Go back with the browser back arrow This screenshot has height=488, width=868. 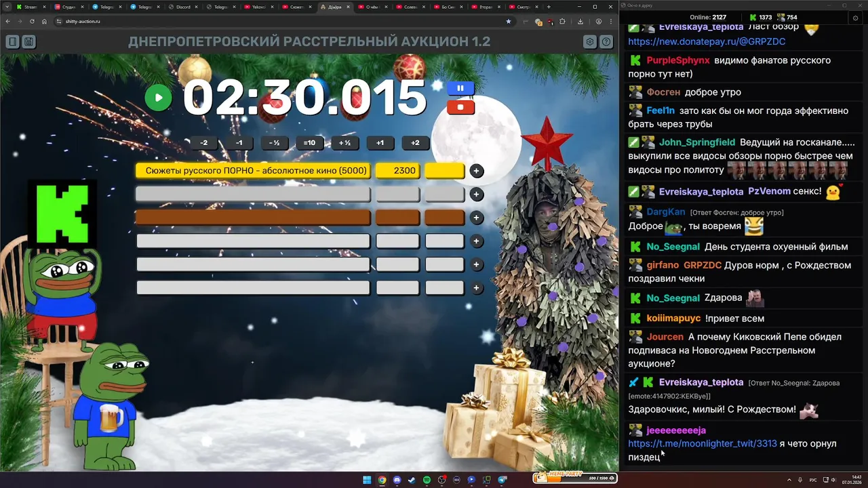tap(8, 21)
